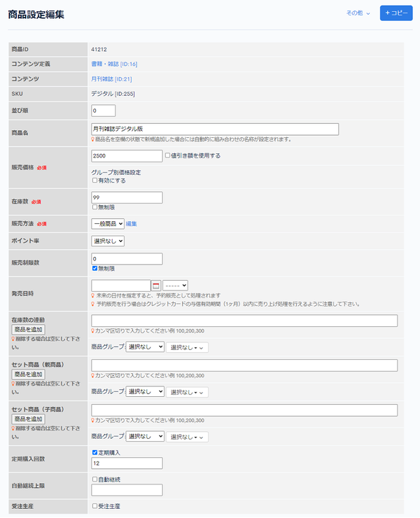The width and height of the screenshot is (420, 518).
Task: Open the 書籍・雑誌 [ID:16] link
Action: click(x=114, y=64)
